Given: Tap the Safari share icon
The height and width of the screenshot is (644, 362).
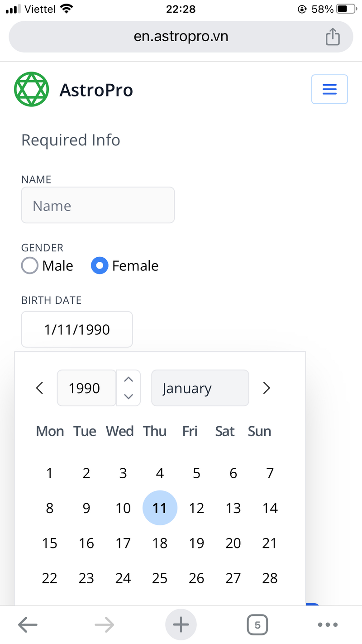Looking at the screenshot, I should tap(333, 36).
